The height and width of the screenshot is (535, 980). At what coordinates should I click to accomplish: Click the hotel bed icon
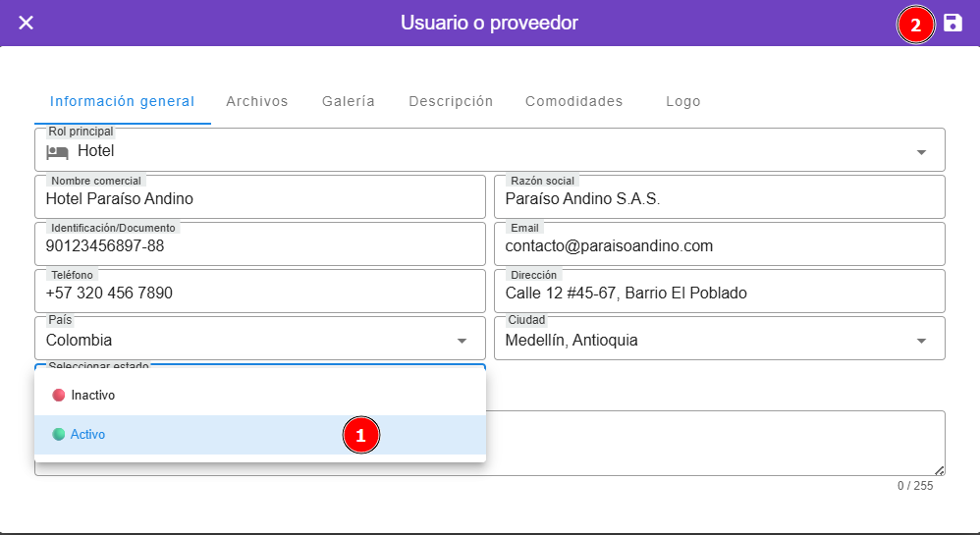point(58,152)
